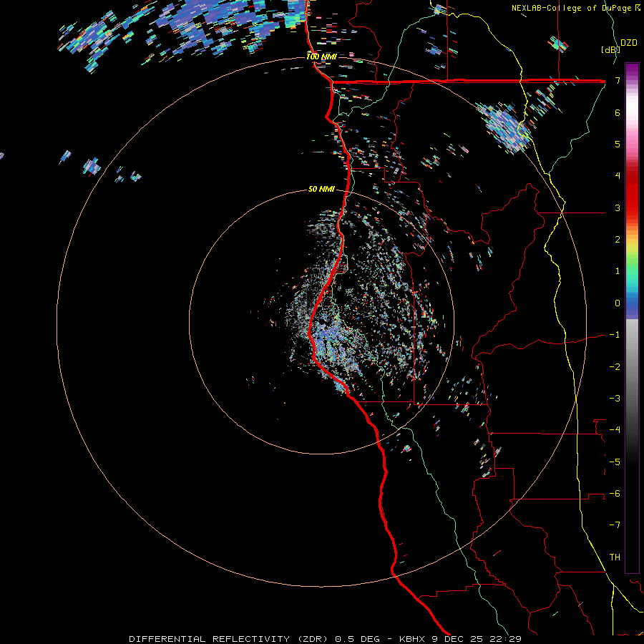
Task: Select the 1 dB scale label
Action: pos(618,271)
